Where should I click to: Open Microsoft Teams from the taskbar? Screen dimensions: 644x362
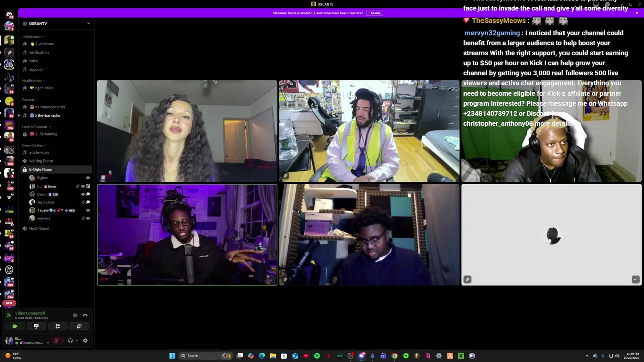[x=383, y=356]
